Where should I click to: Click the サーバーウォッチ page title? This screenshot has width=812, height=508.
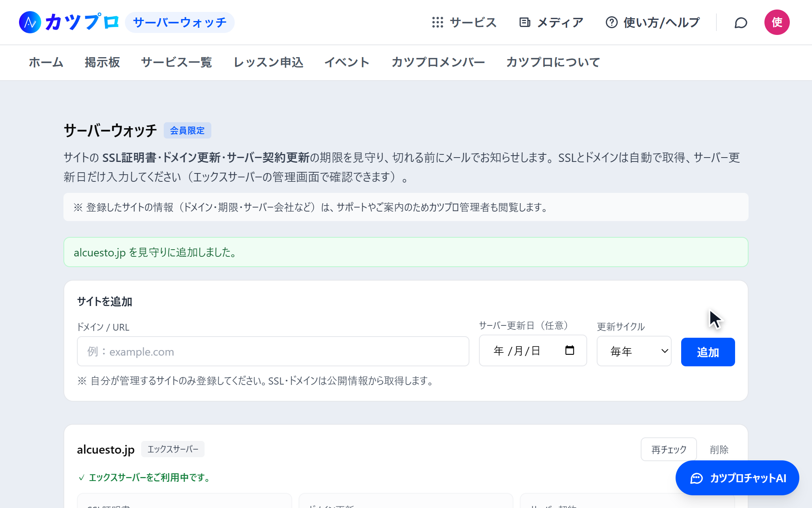point(110,131)
